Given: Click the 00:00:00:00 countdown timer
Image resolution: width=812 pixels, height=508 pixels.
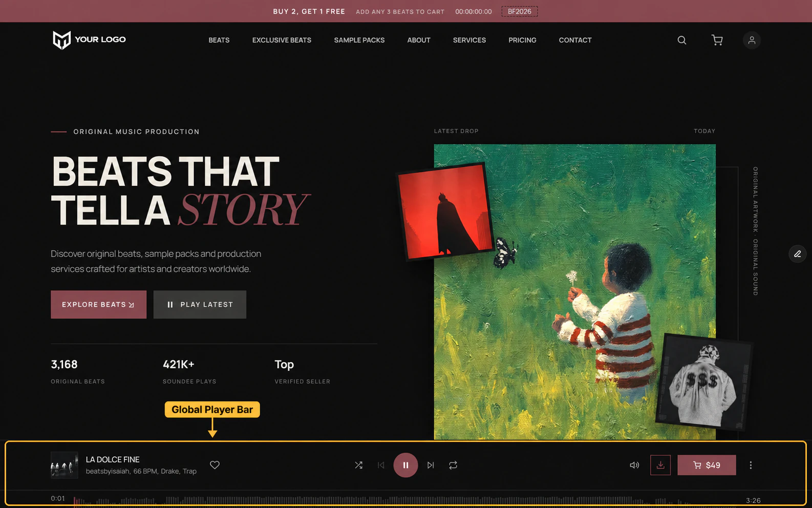Looking at the screenshot, I should coord(474,11).
